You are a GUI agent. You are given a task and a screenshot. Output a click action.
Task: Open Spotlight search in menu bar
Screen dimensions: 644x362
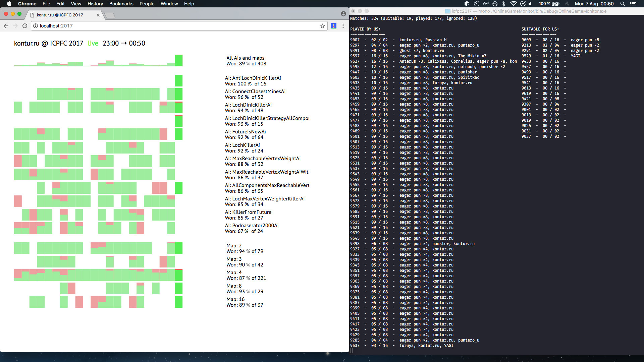pos(623,4)
